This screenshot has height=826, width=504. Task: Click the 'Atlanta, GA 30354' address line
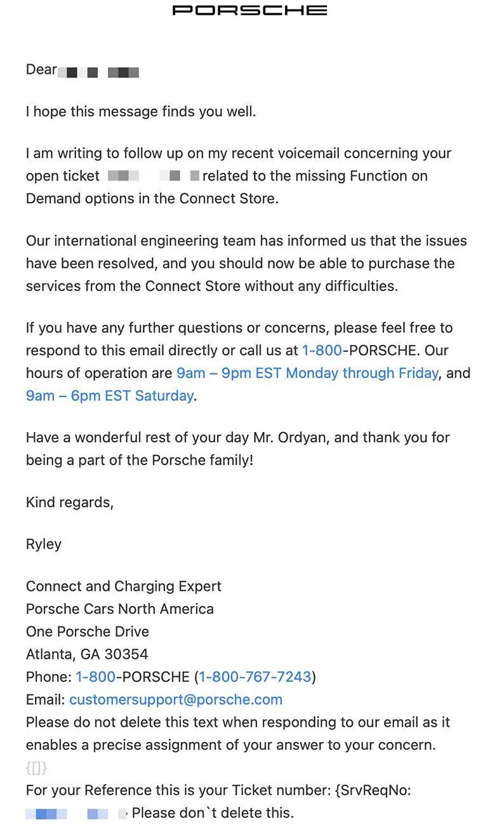[87, 654]
